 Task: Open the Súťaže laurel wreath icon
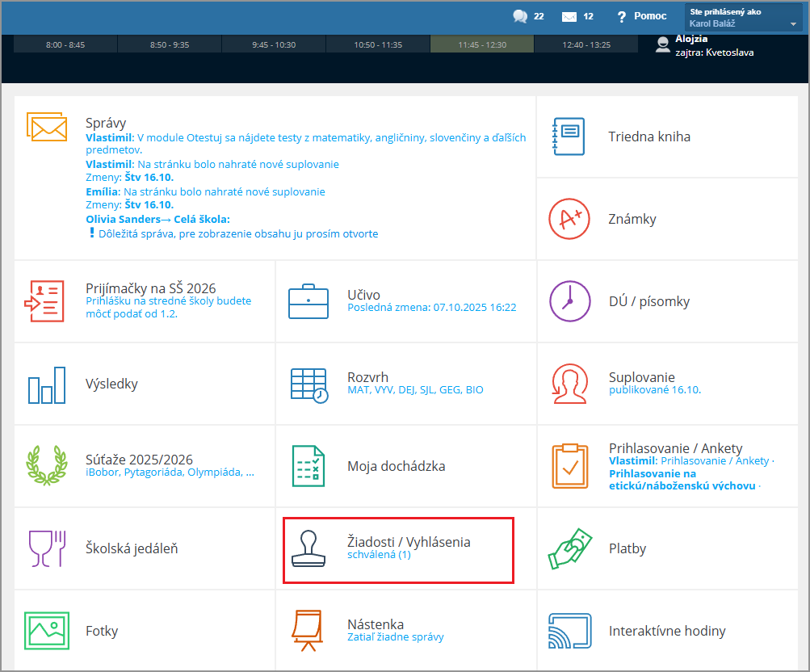tap(46, 466)
